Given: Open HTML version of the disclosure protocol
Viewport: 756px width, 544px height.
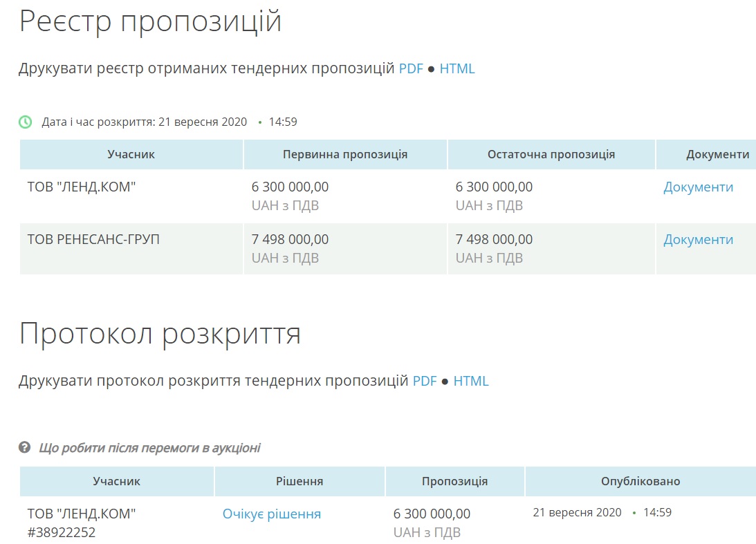Looking at the screenshot, I should (x=471, y=382).
